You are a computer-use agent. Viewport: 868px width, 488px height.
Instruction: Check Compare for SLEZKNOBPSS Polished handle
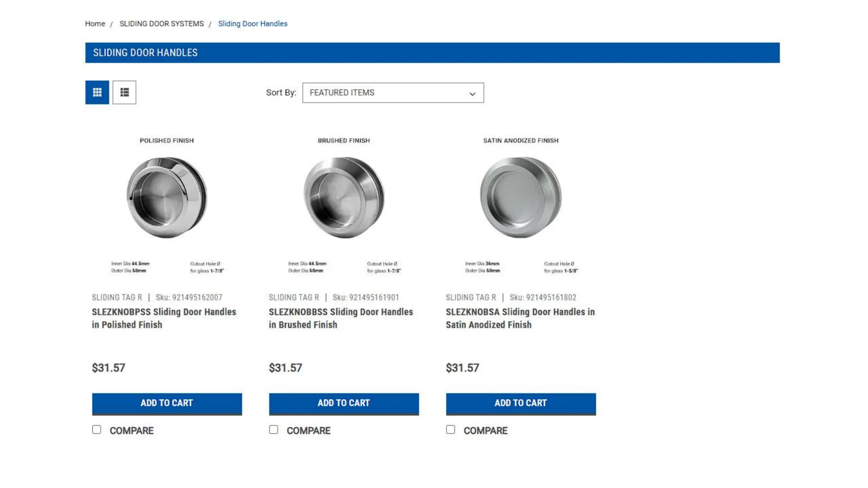pyautogui.click(x=97, y=430)
